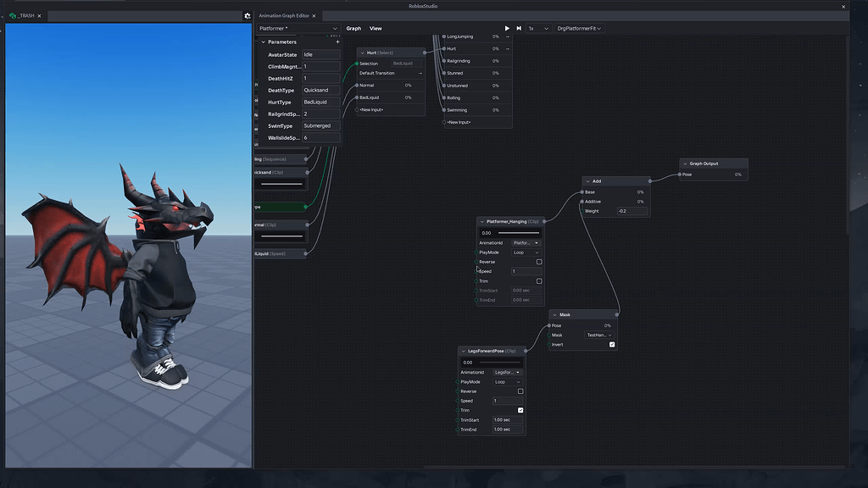868x488 pixels.
Task: Toggle Reverse checkbox in LegsForwardPose clip
Action: 520,391
